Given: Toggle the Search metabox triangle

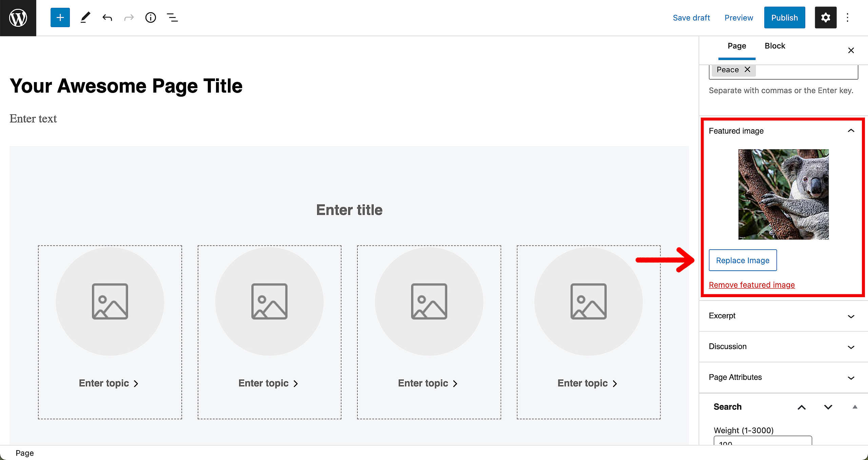Looking at the screenshot, I should [855, 407].
